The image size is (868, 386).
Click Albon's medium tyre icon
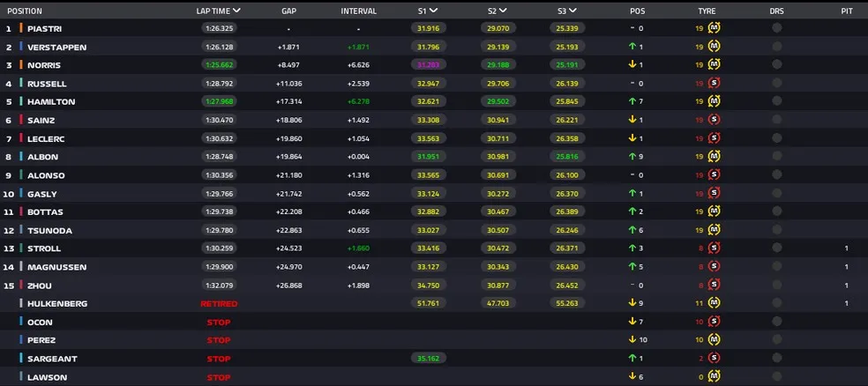pos(715,157)
